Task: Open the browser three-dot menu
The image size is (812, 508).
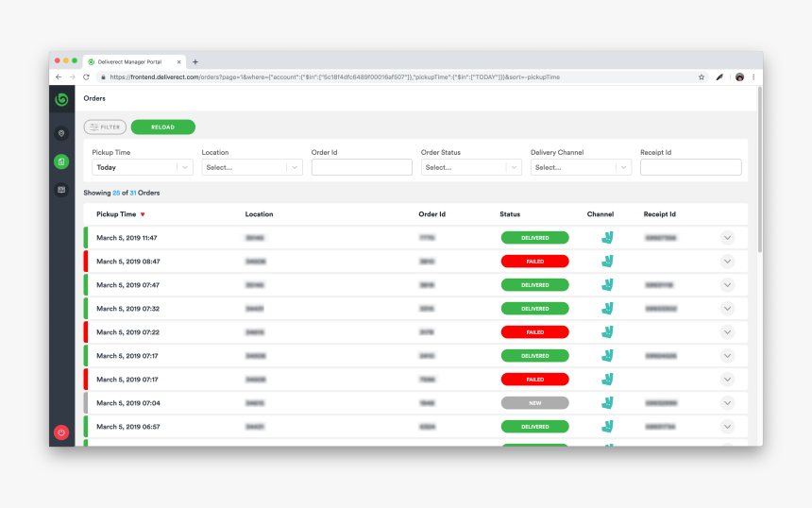Action: (x=753, y=77)
